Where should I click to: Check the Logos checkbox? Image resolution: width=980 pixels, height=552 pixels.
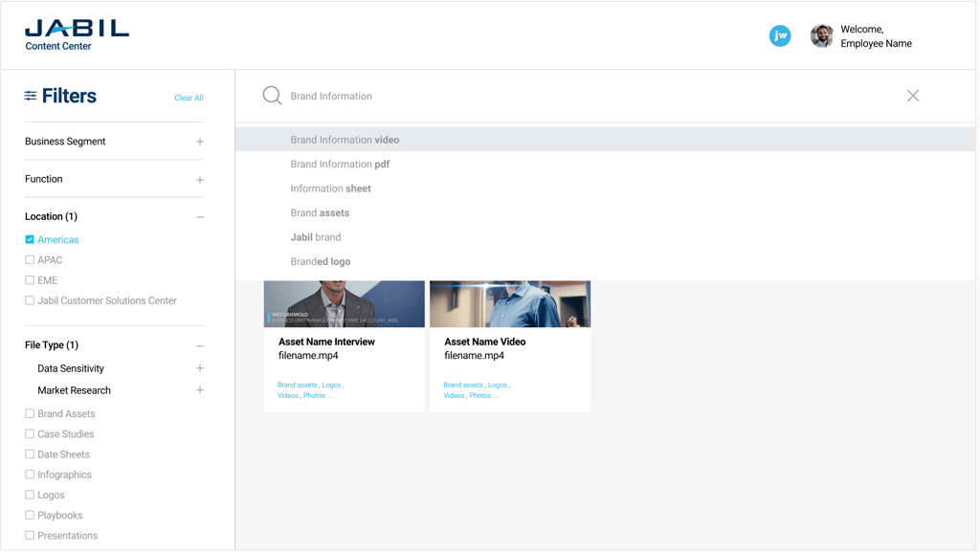[x=30, y=495]
